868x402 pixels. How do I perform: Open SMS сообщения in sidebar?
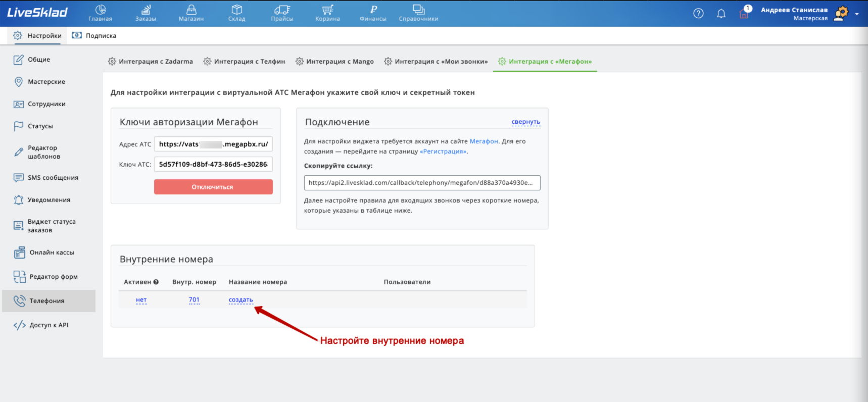46,178
